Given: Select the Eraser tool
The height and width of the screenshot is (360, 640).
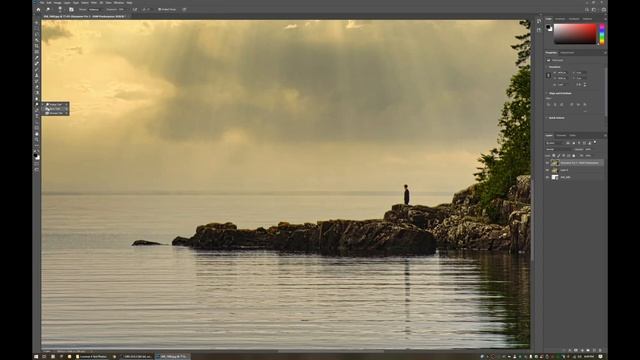Looking at the screenshot, I should tap(37, 87).
